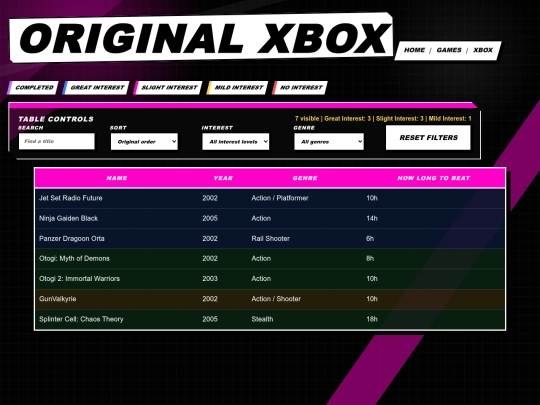This screenshot has height=405, width=540.
Task: Click the Action / Shooter genre cell
Action: click(276, 299)
